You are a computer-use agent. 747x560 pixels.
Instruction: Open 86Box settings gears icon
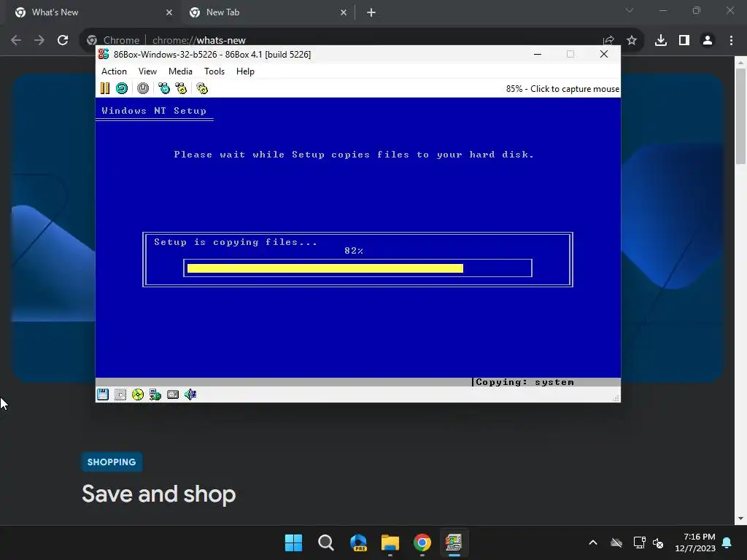202,88
